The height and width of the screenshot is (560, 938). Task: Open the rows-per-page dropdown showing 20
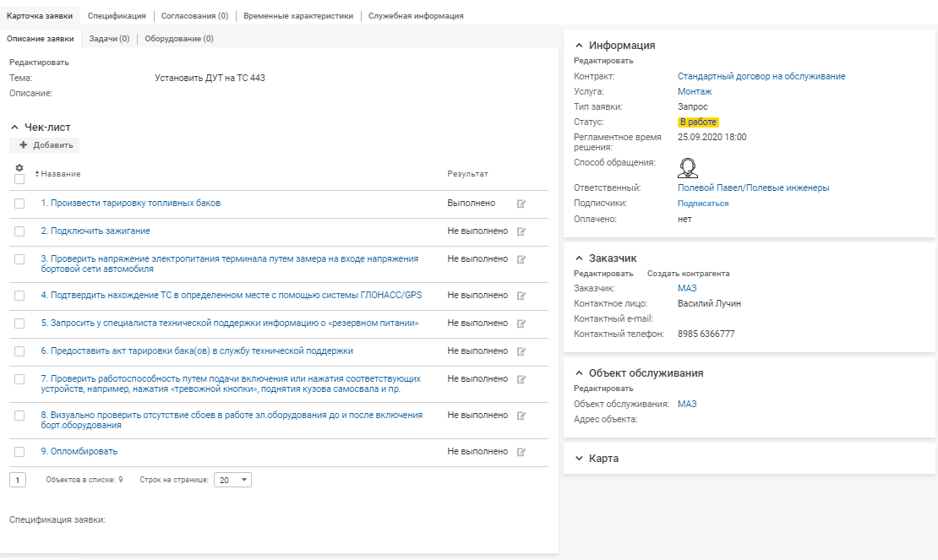[232, 480]
